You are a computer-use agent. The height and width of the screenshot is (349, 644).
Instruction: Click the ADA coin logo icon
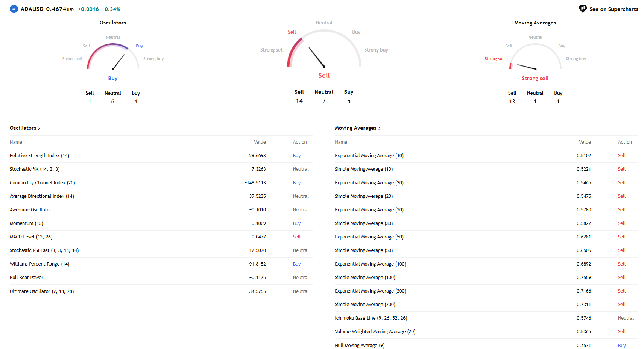pos(14,9)
